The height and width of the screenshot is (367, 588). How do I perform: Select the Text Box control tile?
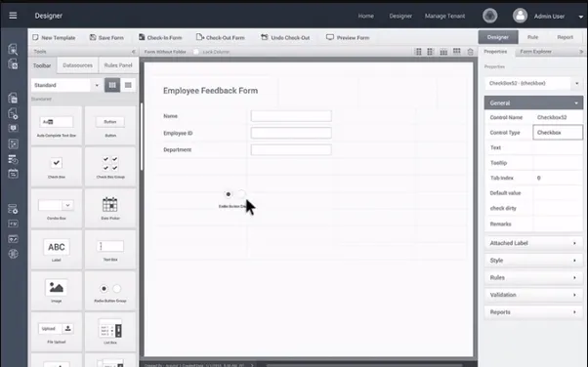point(110,250)
